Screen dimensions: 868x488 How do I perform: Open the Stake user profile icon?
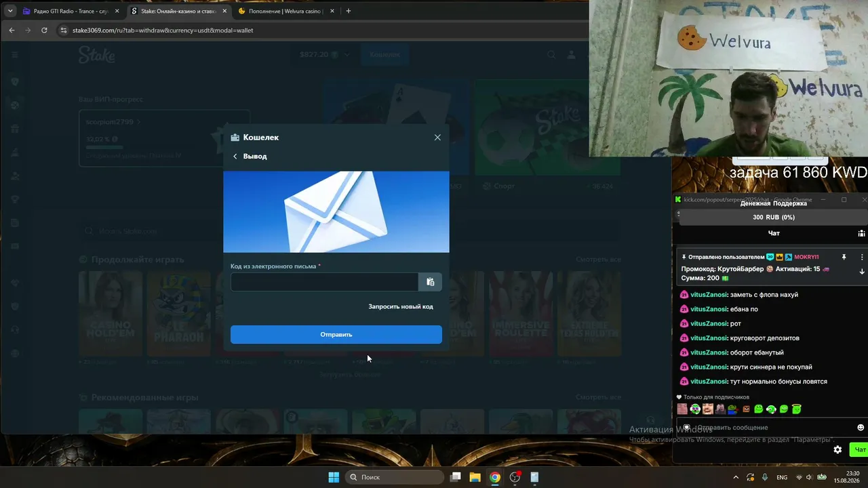tap(572, 55)
